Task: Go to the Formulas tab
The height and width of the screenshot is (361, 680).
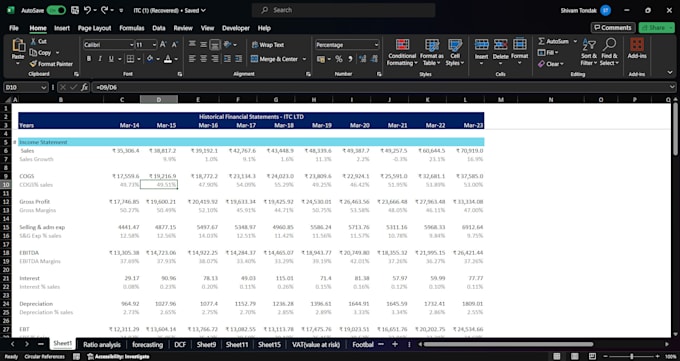Action: (x=132, y=28)
